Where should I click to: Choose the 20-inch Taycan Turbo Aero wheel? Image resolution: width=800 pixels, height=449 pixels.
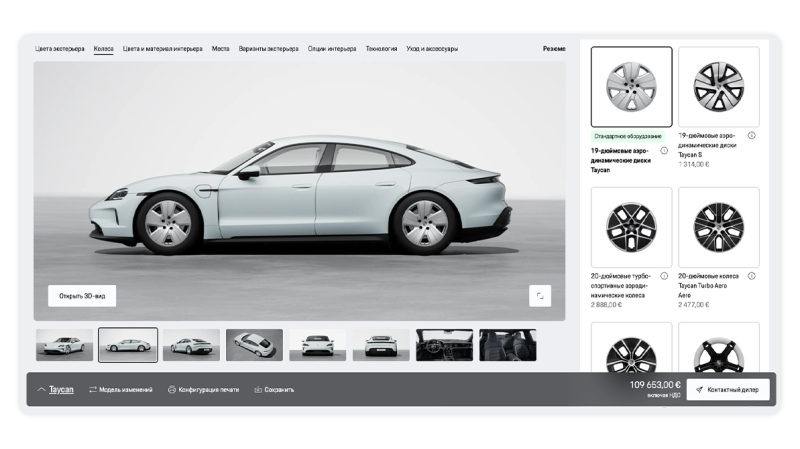pos(719,227)
